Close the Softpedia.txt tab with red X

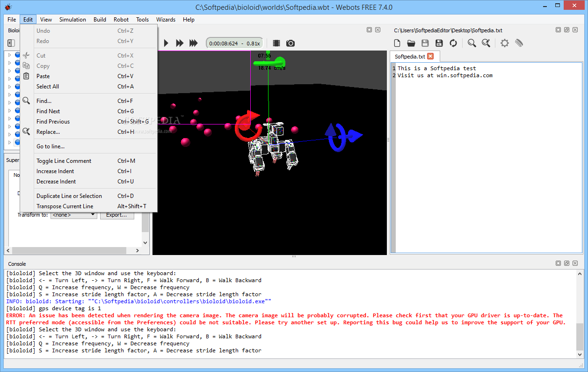[430, 56]
